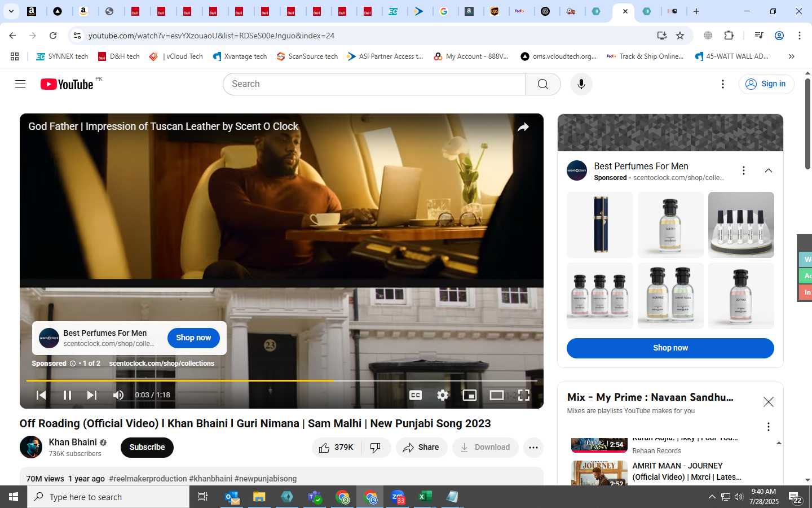
Task: Click Sign in button
Action: (x=766, y=84)
